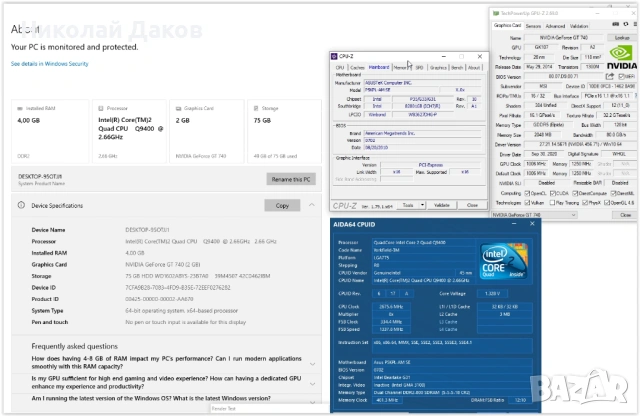Click GPU-Z Name field NVIDIA GeForce GT 740
This screenshot has height=416, width=640.
(563, 38)
